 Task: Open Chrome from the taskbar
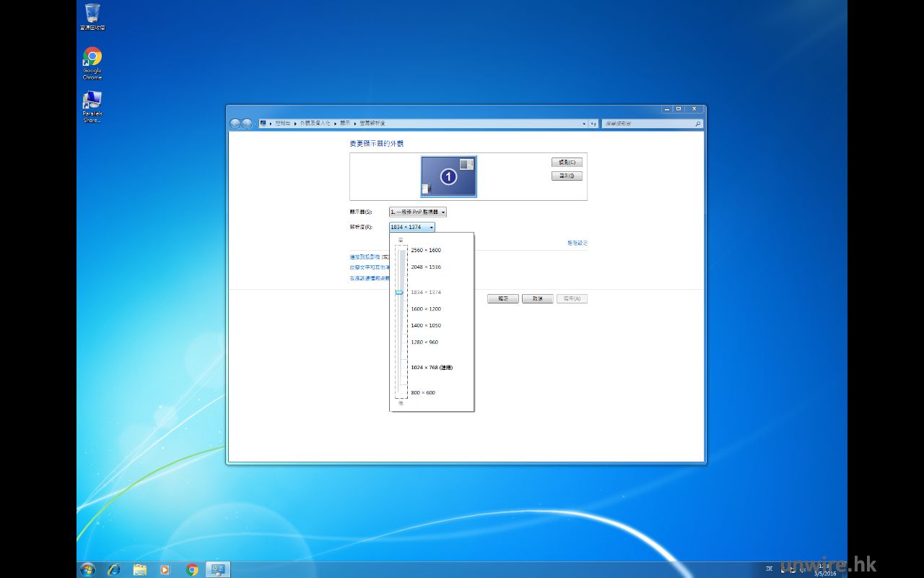192,569
